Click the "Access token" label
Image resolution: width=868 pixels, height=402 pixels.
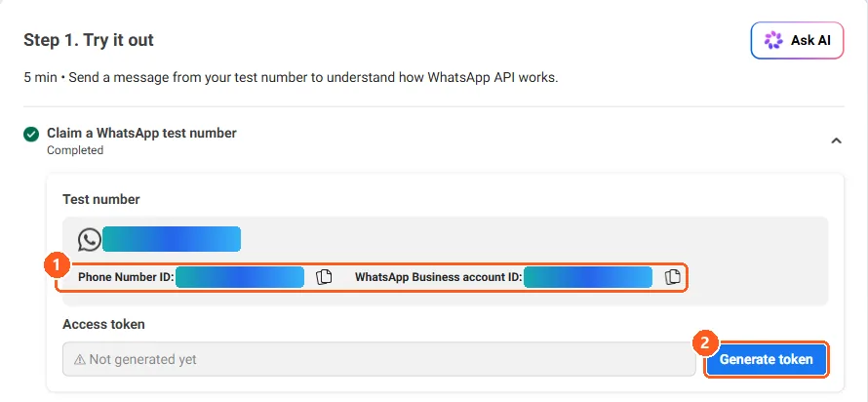click(x=103, y=325)
